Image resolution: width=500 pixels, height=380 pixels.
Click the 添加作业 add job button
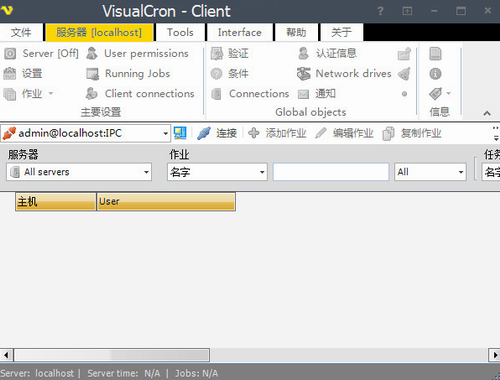(x=277, y=133)
